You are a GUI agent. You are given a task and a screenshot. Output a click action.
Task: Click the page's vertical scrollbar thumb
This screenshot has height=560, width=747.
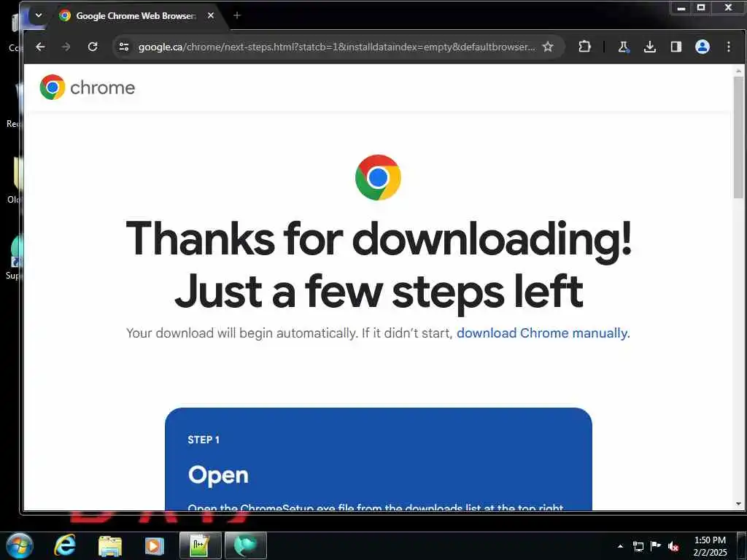[738, 137]
